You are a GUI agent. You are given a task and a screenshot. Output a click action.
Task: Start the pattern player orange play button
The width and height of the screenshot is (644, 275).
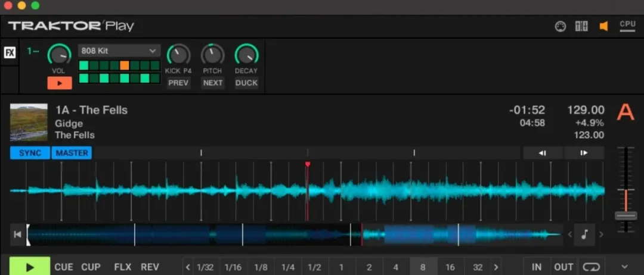pos(60,83)
